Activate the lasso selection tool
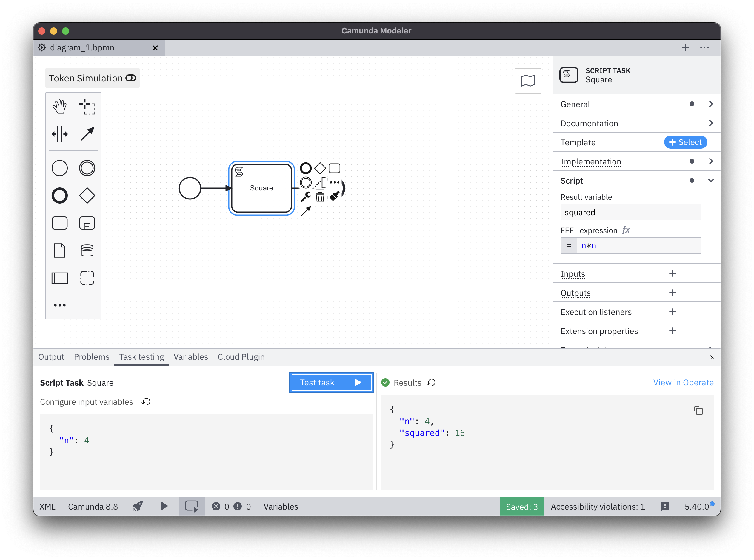This screenshot has height=560, width=754. pos(87,107)
